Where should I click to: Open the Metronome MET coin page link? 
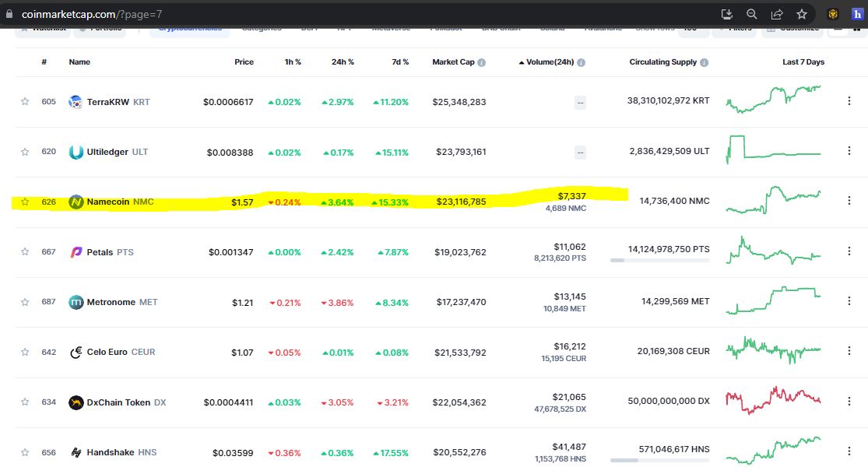(x=122, y=302)
